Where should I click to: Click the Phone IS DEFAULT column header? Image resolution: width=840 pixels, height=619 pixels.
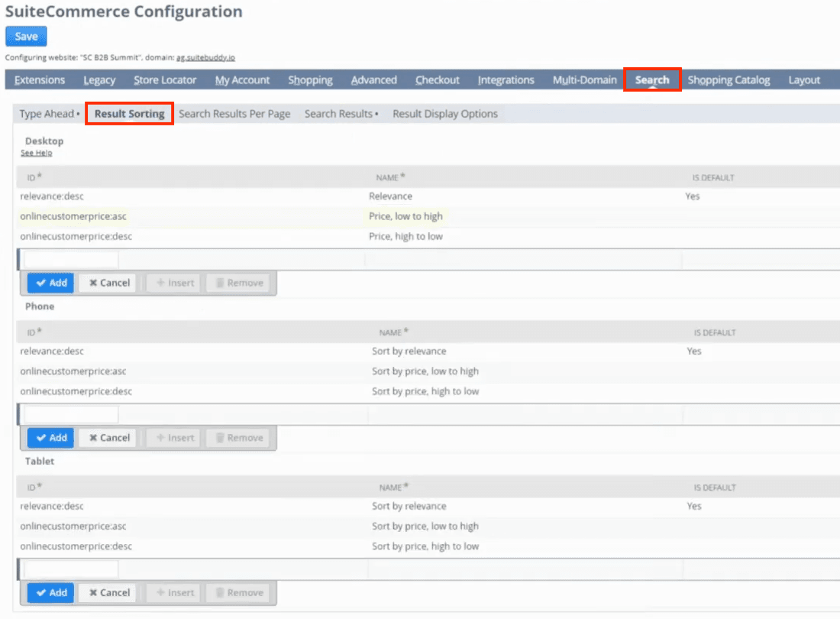coord(715,333)
